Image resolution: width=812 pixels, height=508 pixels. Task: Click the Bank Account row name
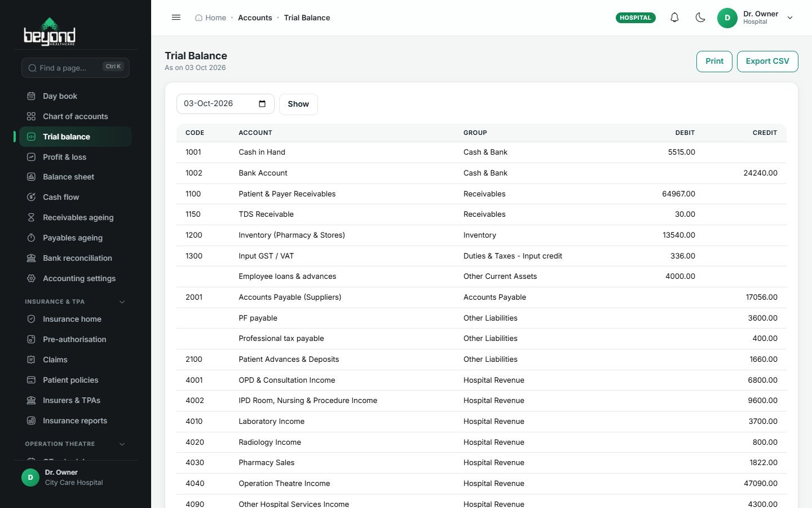tap(263, 173)
